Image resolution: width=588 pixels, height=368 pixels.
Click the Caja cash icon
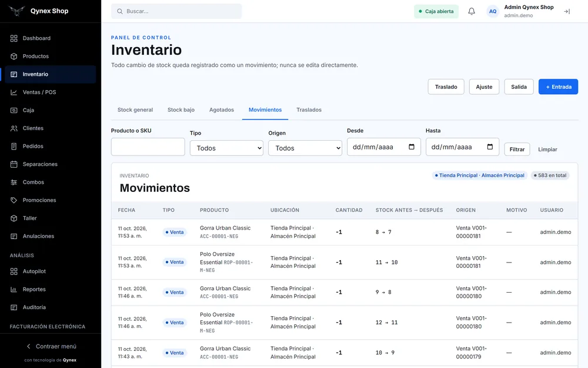click(14, 111)
